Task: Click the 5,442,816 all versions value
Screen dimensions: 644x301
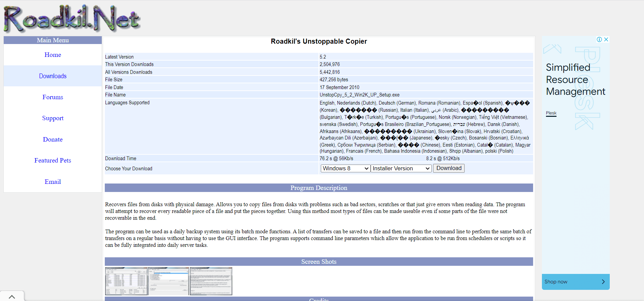Action: (x=330, y=72)
